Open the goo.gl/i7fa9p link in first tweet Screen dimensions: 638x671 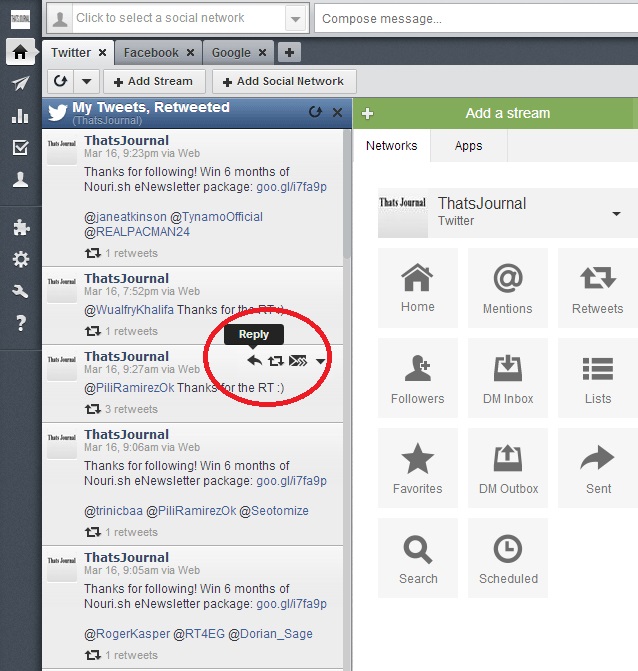pyautogui.click(x=291, y=187)
